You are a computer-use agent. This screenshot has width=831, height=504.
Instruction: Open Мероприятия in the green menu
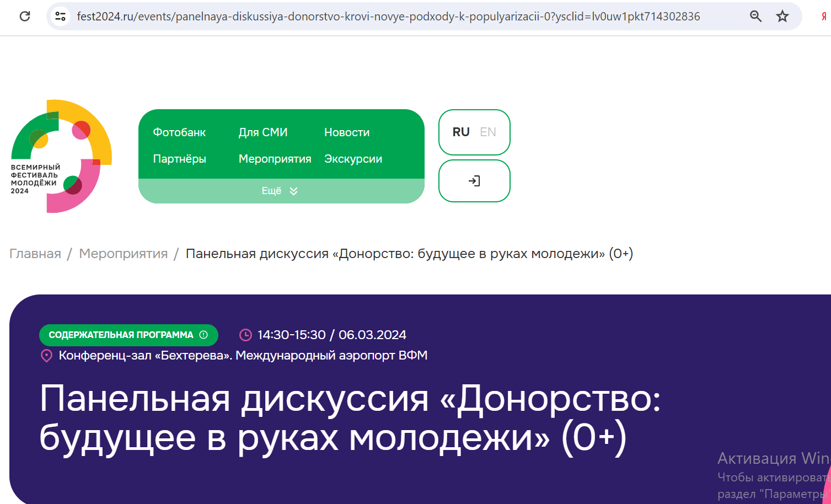(275, 159)
